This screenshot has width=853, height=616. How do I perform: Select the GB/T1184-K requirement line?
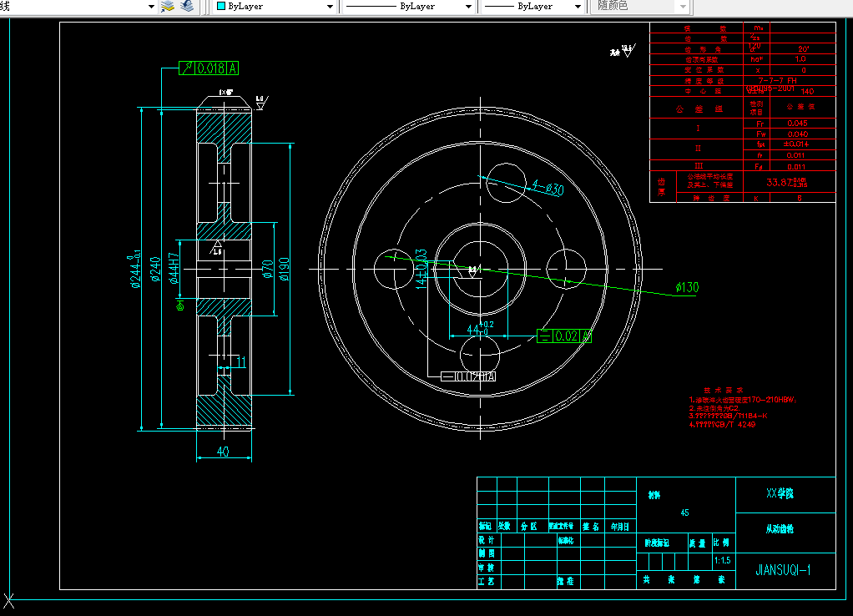(x=728, y=416)
